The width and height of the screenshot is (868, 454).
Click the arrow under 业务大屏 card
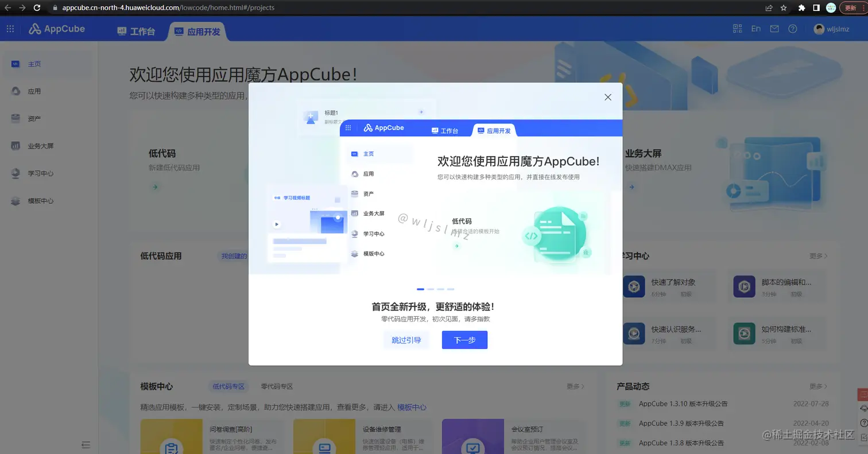(x=631, y=187)
